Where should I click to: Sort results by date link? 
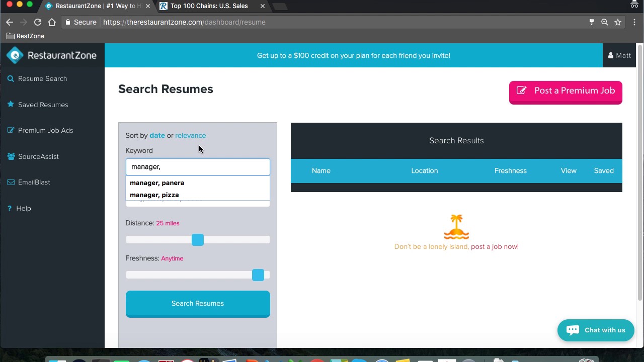click(x=157, y=135)
